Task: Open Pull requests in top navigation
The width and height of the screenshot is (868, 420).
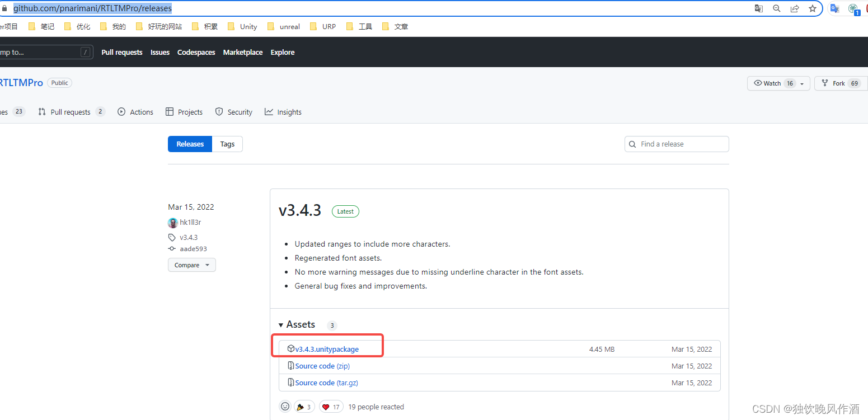Action: click(122, 52)
